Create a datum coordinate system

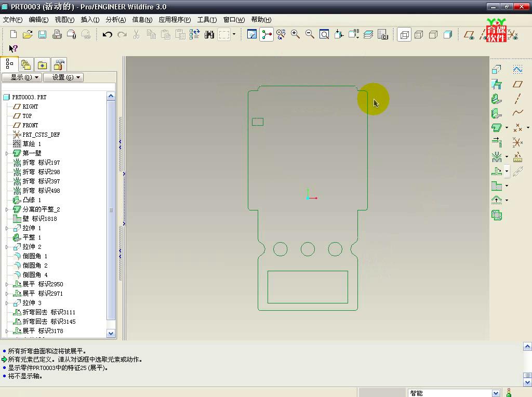pos(517,142)
